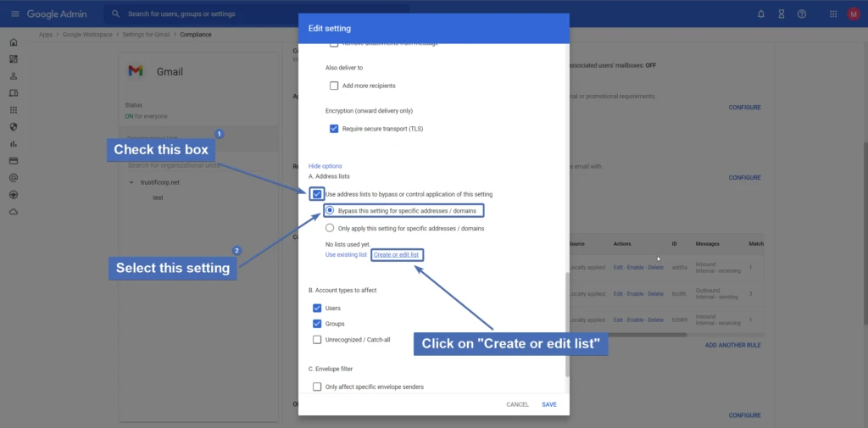This screenshot has width=868, height=428.
Task: Collapse the trustificorp.net organizational unit
Action: point(131,182)
